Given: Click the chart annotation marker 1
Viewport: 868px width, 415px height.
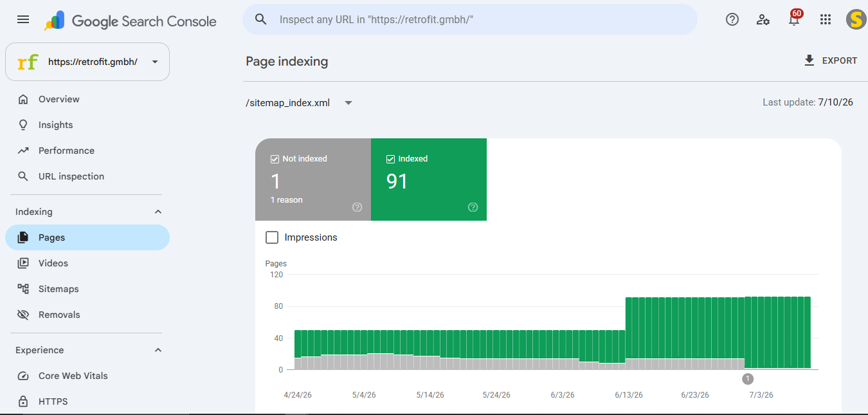Looking at the screenshot, I should 748,379.
